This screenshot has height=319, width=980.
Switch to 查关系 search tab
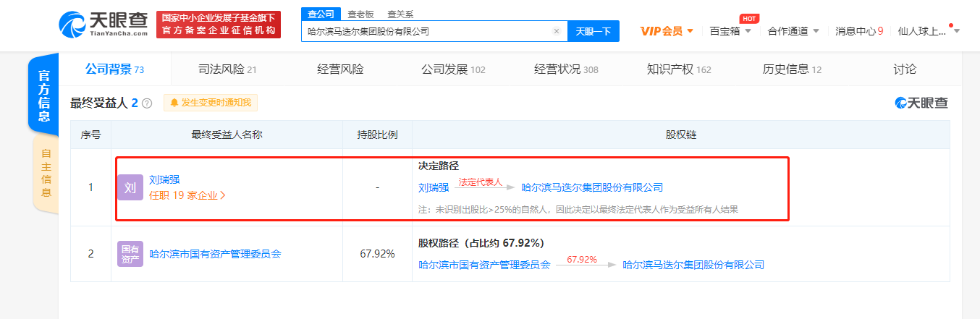401,13
